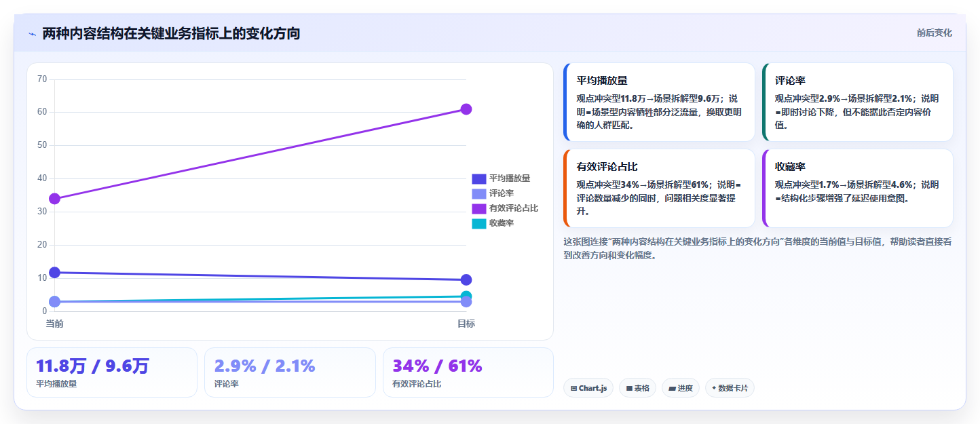Click the 评论率 legend label
Image resolution: width=980 pixels, height=424 pixels.
click(x=502, y=193)
